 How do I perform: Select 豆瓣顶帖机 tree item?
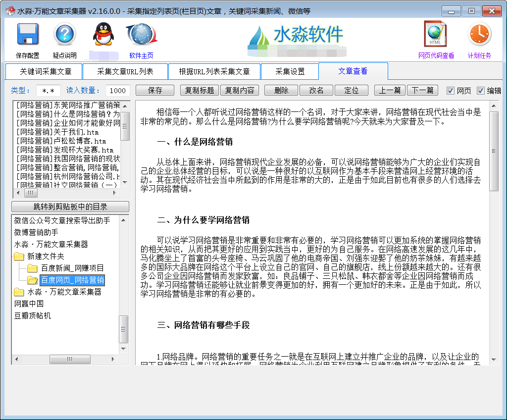click(x=32, y=316)
